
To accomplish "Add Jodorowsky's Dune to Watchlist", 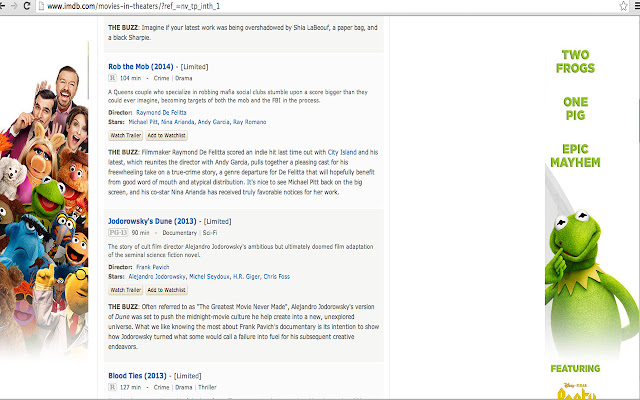I will pos(167,290).
